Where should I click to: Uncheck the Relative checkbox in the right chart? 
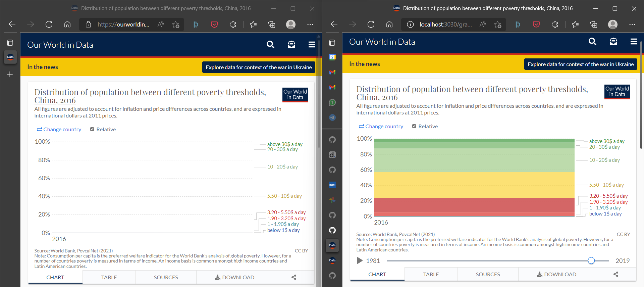pyautogui.click(x=414, y=126)
